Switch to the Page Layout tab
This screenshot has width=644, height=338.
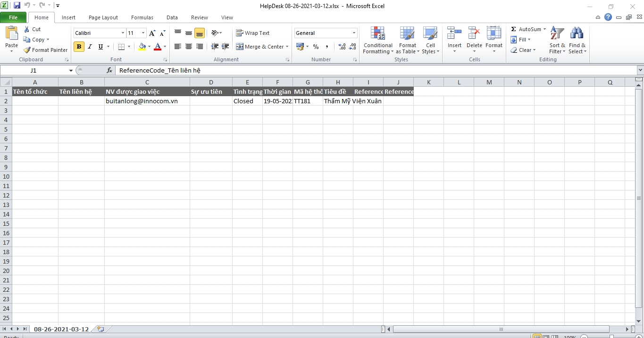pos(103,17)
